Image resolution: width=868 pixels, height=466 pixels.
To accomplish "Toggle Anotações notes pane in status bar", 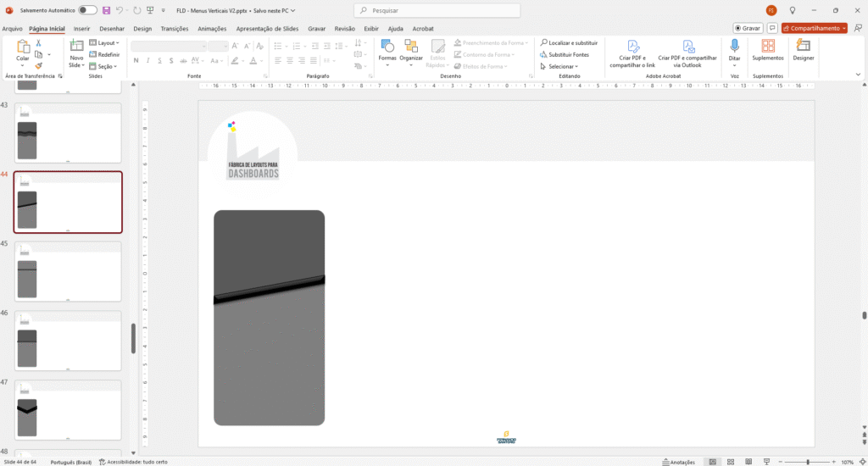I will (678, 462).
